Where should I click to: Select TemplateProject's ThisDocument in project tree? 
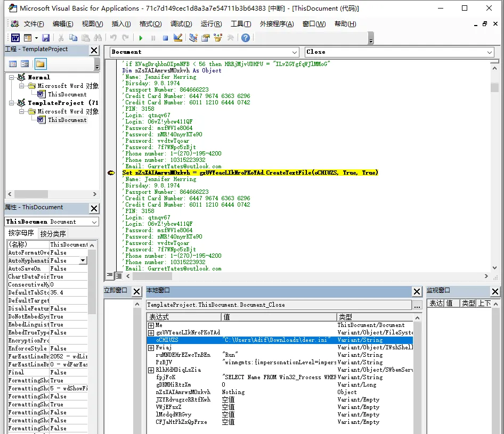click(x=67, y=120)
